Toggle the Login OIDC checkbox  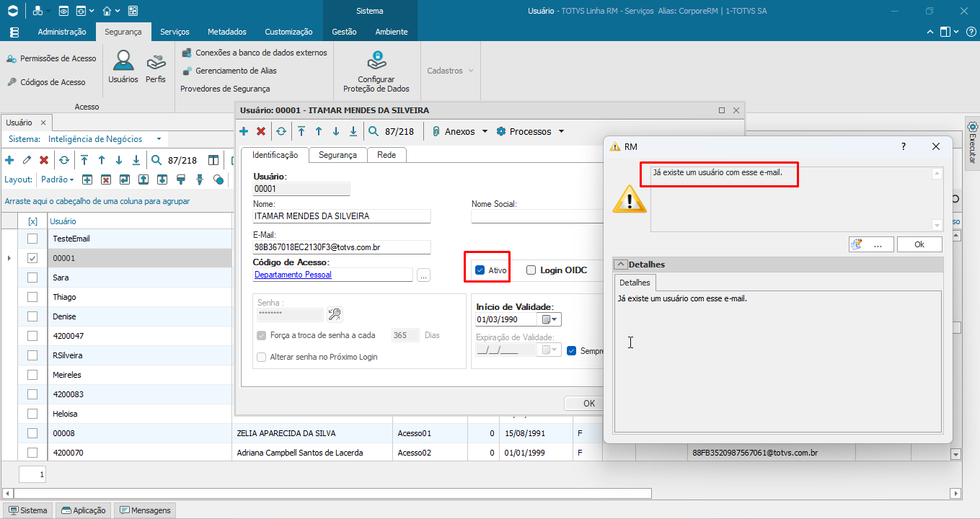(531, 270)
